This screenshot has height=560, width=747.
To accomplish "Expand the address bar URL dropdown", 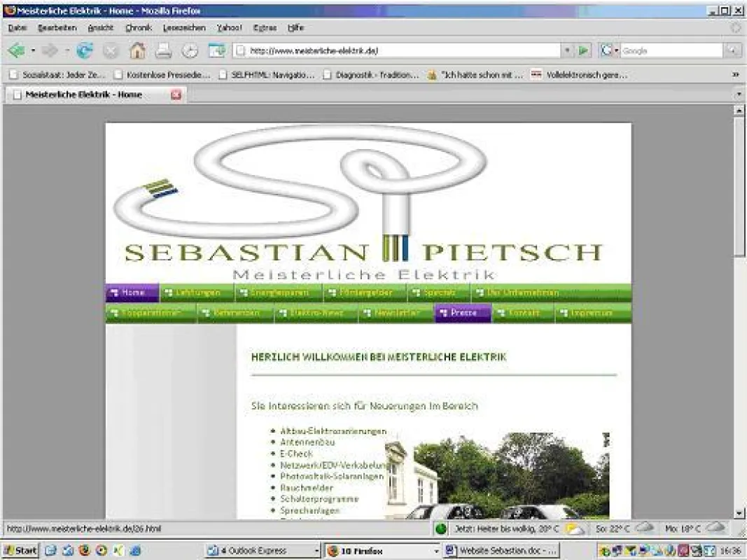I will pos(567,50).
